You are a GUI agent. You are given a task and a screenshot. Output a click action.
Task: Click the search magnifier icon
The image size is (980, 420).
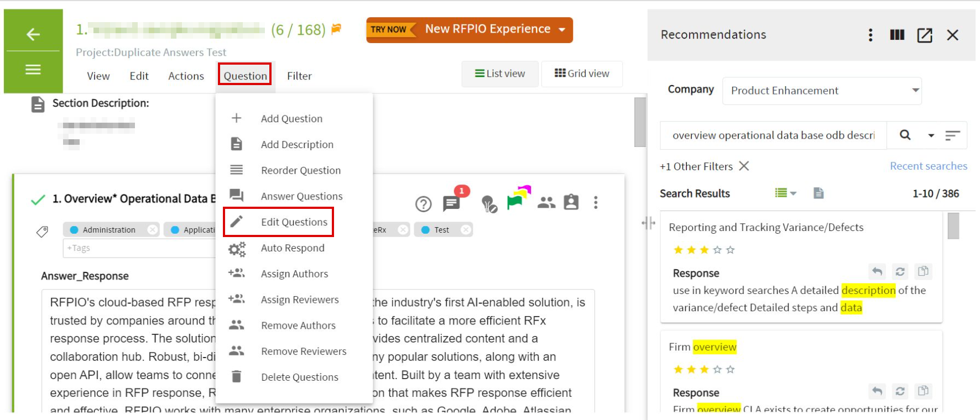(905, 135)
